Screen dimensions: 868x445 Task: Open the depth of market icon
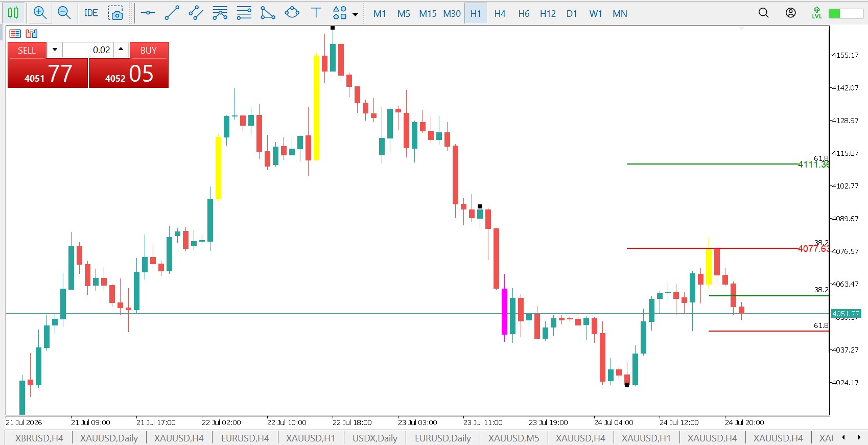click(32, 34)
